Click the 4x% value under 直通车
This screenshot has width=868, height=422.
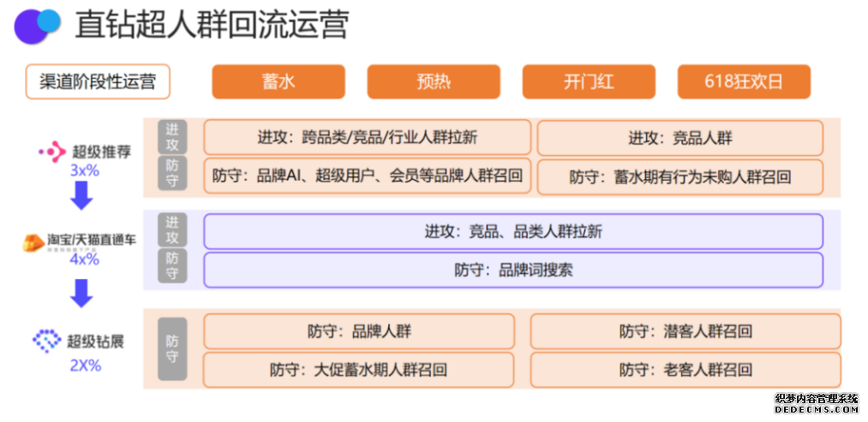[x=84, y=259]
